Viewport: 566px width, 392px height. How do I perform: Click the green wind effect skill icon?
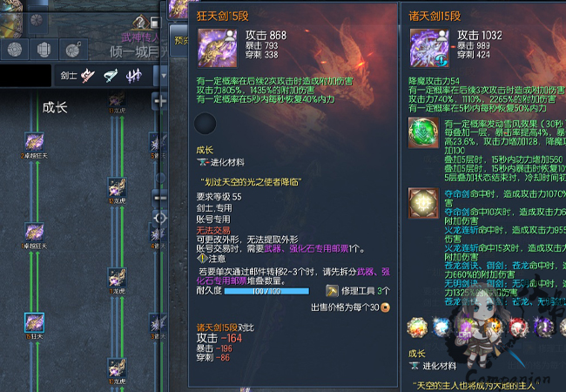(423, 132)
